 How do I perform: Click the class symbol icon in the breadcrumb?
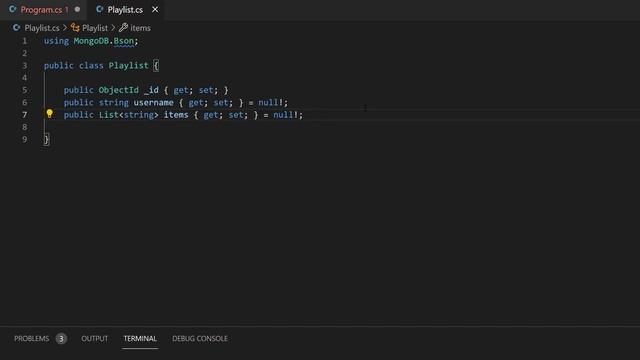pos(75,27)
